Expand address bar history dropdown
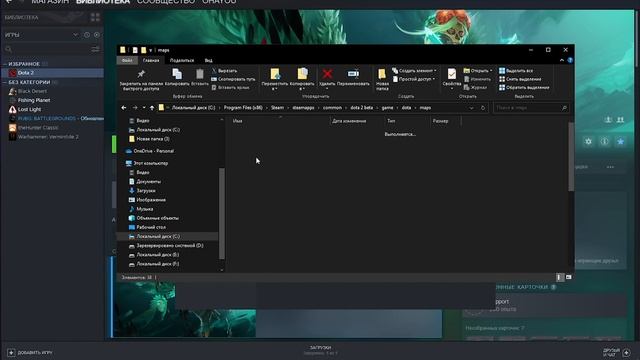 coord(471,108)
